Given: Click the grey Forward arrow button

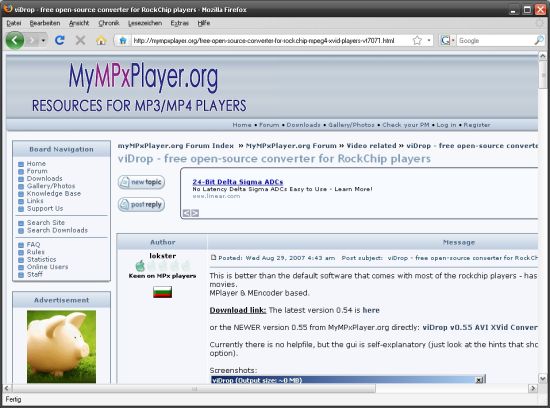Looking at the screenshot, I should coord(32,40).
